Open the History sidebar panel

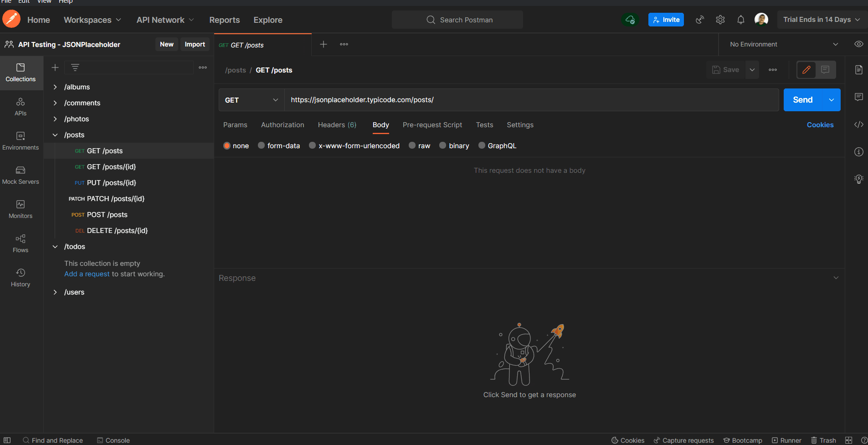point(21,278)
